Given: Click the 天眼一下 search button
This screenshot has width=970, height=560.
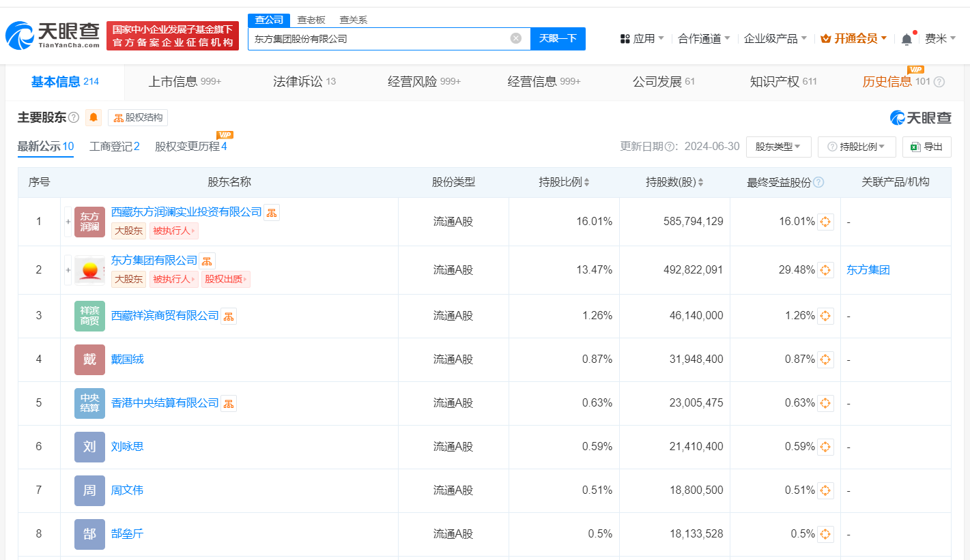Looking at the screenshot, I should [x=558, y=39].
